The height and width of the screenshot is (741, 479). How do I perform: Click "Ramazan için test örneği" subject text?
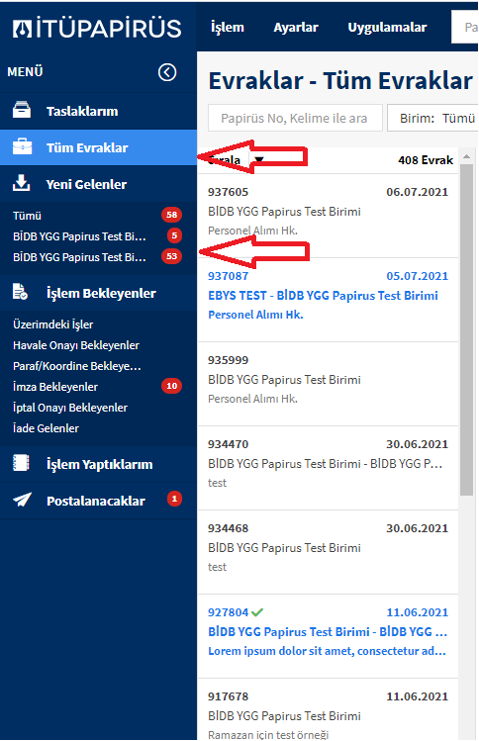268,735
